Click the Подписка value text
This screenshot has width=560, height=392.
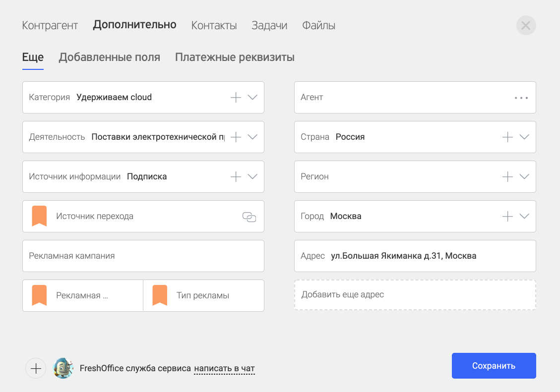[x=147, y=176]
